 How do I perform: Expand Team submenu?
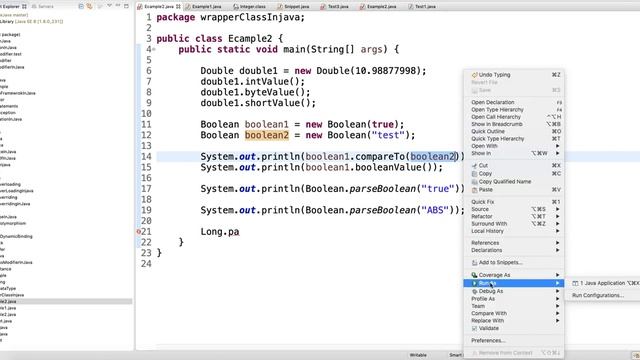(514, 306)
